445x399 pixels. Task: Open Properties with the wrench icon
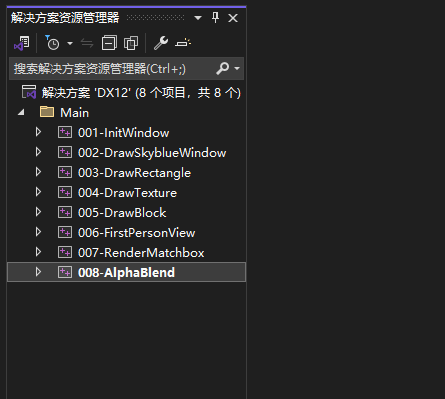point(161,43)
